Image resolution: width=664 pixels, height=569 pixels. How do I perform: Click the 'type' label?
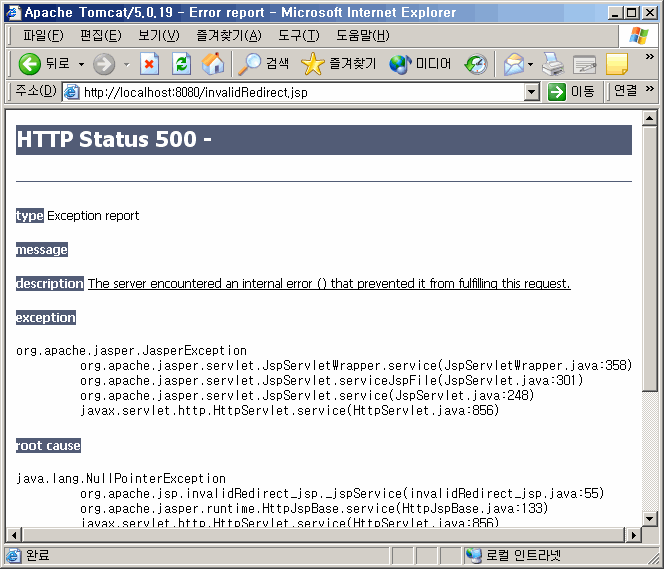pos(30,215)
